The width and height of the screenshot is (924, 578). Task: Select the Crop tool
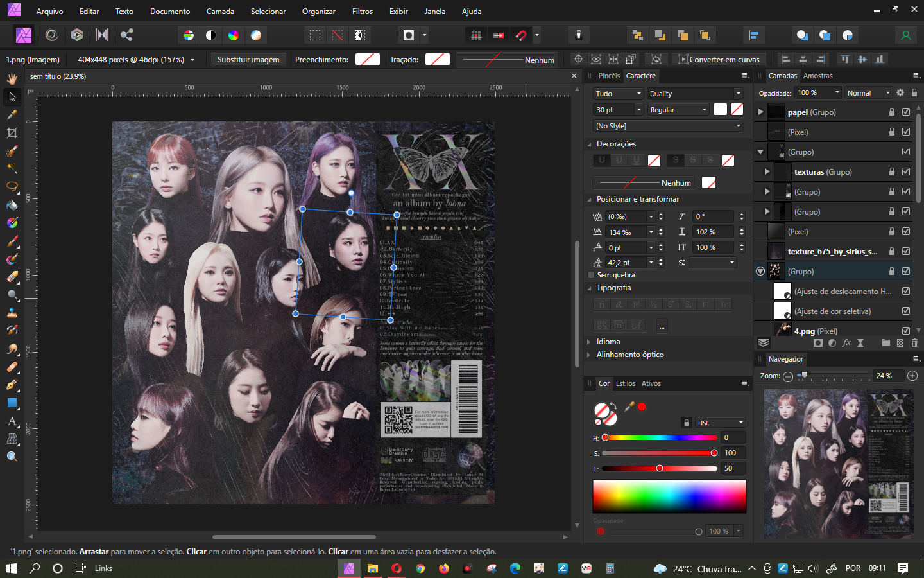click(12, 133)
